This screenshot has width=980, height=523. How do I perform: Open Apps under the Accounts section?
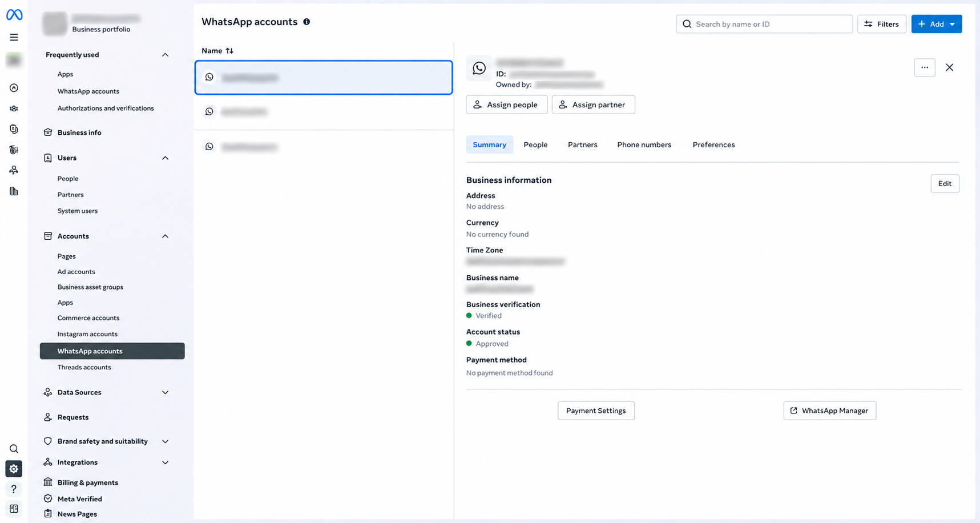point(65,303)
